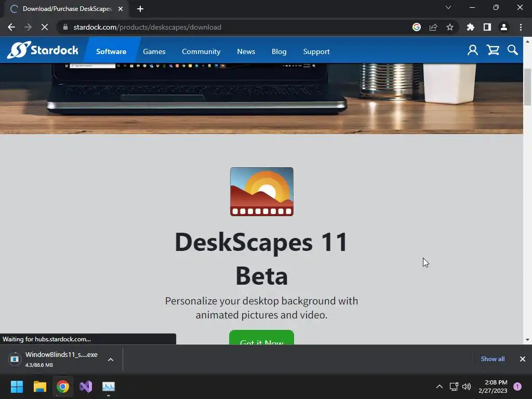Click the Personalize your desktop description text
This screenshot has width=532, height=399.
[x=262, y=308]
